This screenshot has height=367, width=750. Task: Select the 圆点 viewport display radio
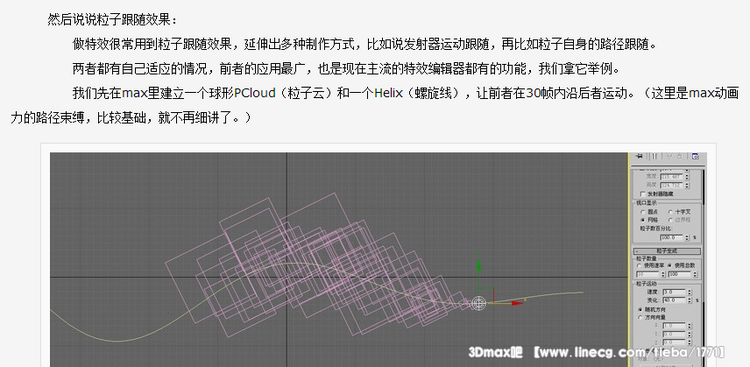(x=643, y=212)
